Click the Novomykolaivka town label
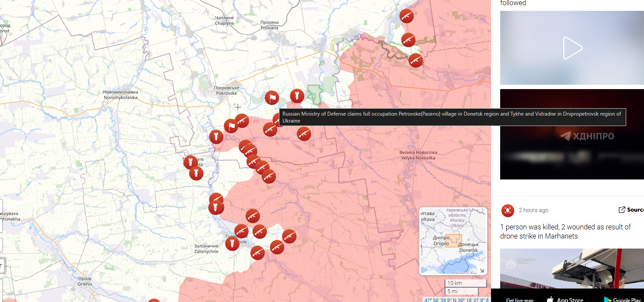 point(120,95)
